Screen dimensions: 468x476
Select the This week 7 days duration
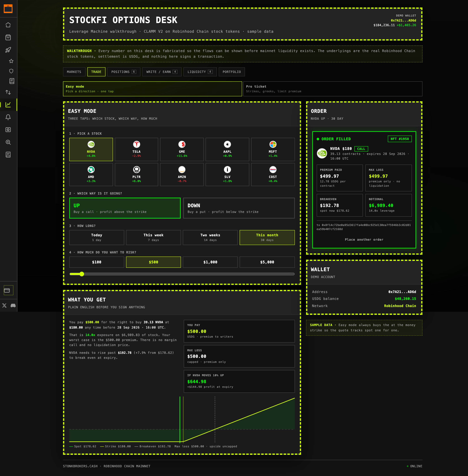pyautogui.click(x=153, y=238)
